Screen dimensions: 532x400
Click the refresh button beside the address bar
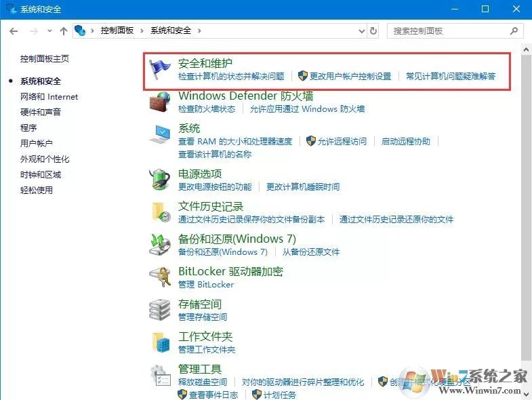[373, 31]
